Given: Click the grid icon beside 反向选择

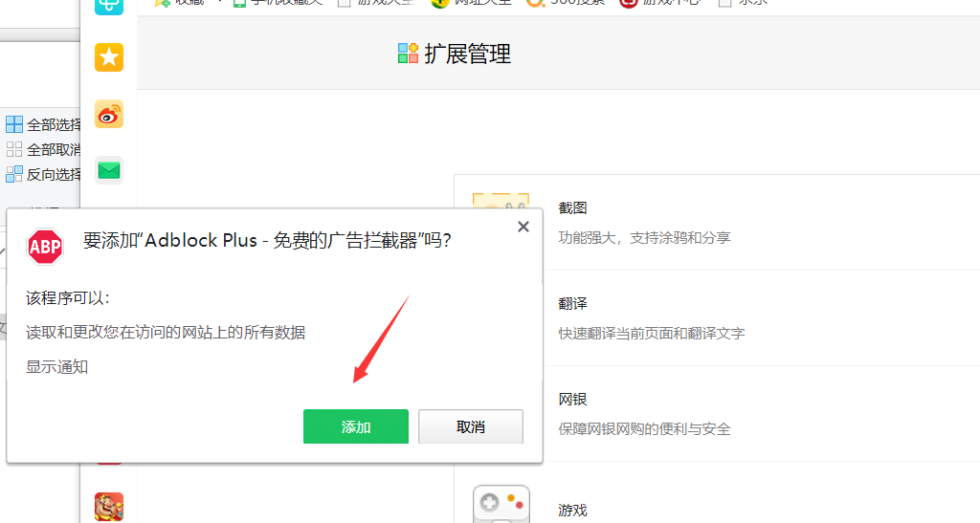Looking at the screenshot, I should (x=14, y=174).
